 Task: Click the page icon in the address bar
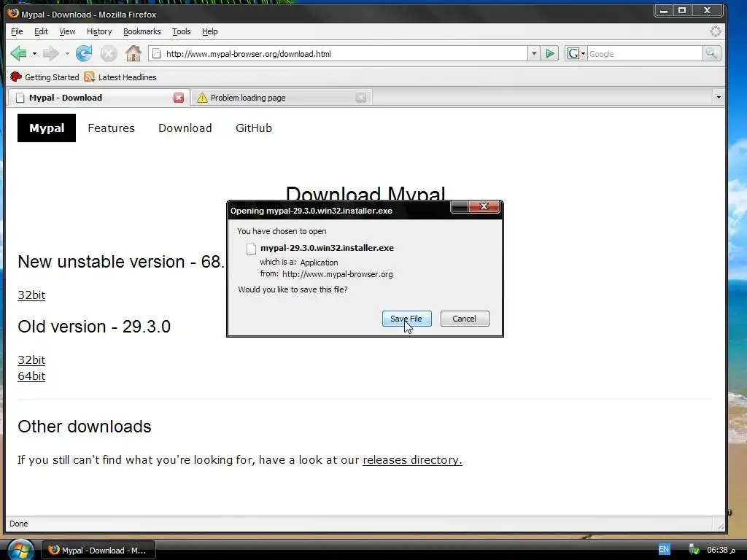tap(156, 54)
